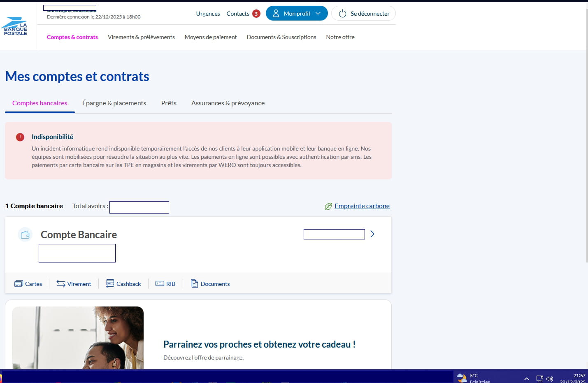This screenshot has width=588, height=383.
Task: Click the Se déconnecter button
Action: [363, 13]
